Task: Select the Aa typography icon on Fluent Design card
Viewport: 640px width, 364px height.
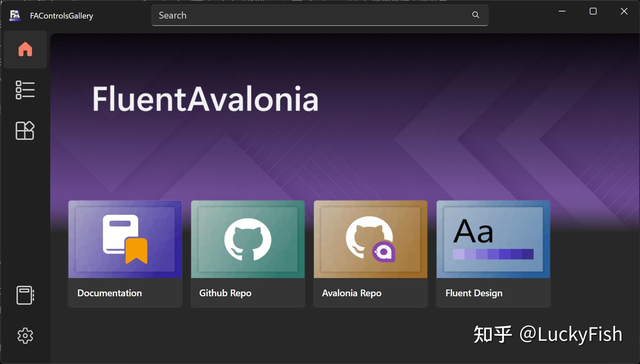Action: pos(472,231)
